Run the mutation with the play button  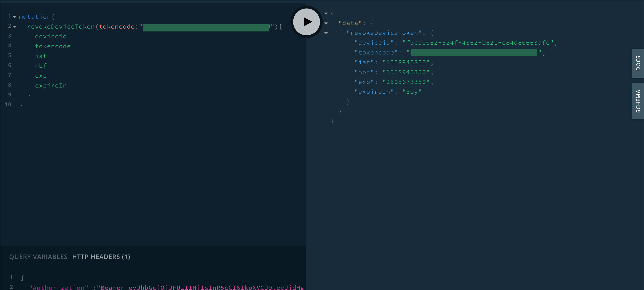[307, 22]
